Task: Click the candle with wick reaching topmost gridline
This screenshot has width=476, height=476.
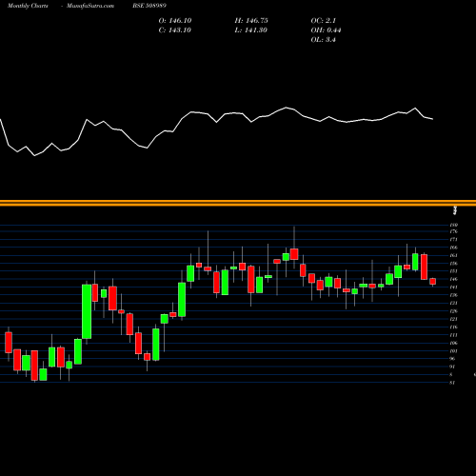Action: click(x=294, y=254)
